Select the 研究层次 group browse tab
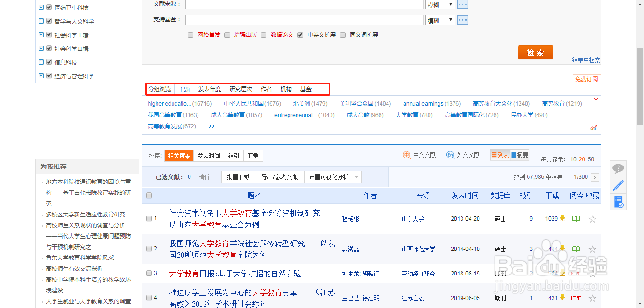644x308 pixels. click(241, 89)
